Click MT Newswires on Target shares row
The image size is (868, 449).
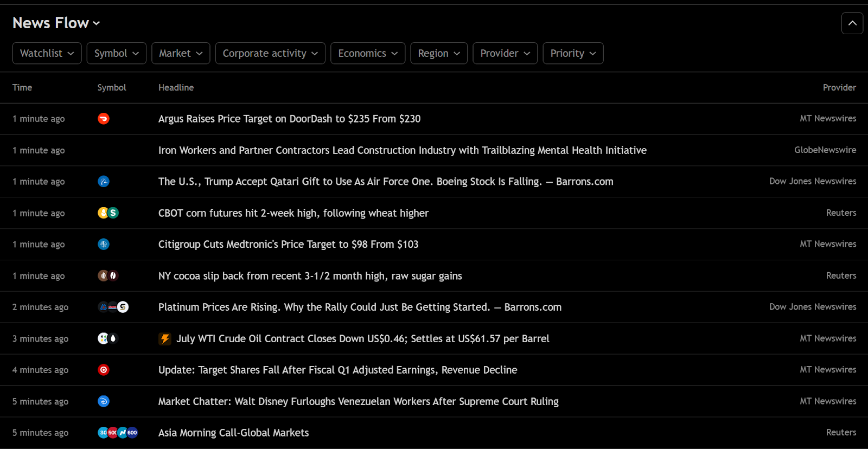coord(828,369)
